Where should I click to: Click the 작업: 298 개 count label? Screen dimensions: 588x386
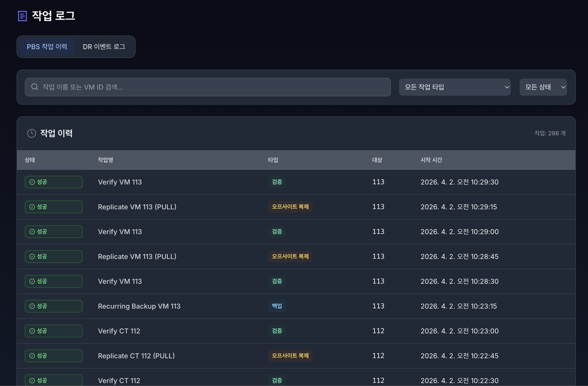550,133
